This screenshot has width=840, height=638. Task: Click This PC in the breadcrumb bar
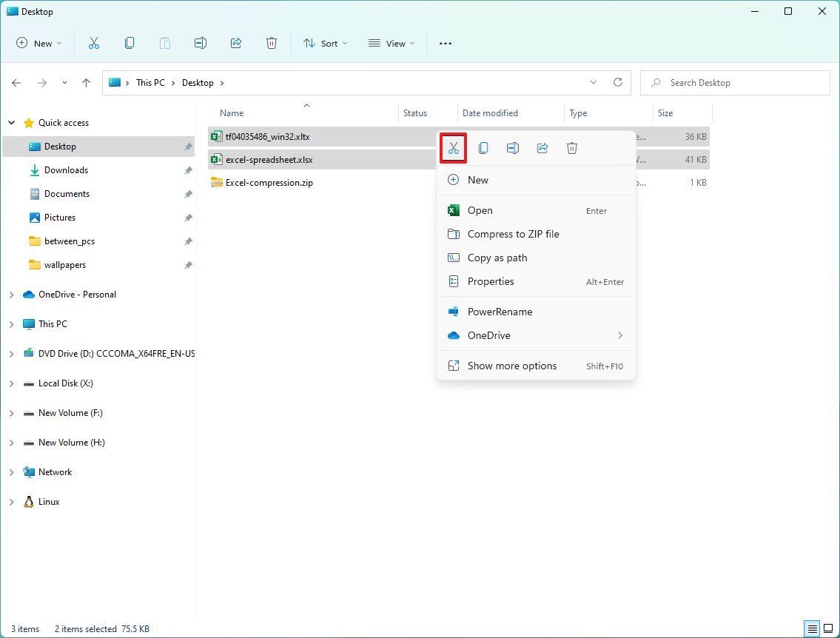150,82
